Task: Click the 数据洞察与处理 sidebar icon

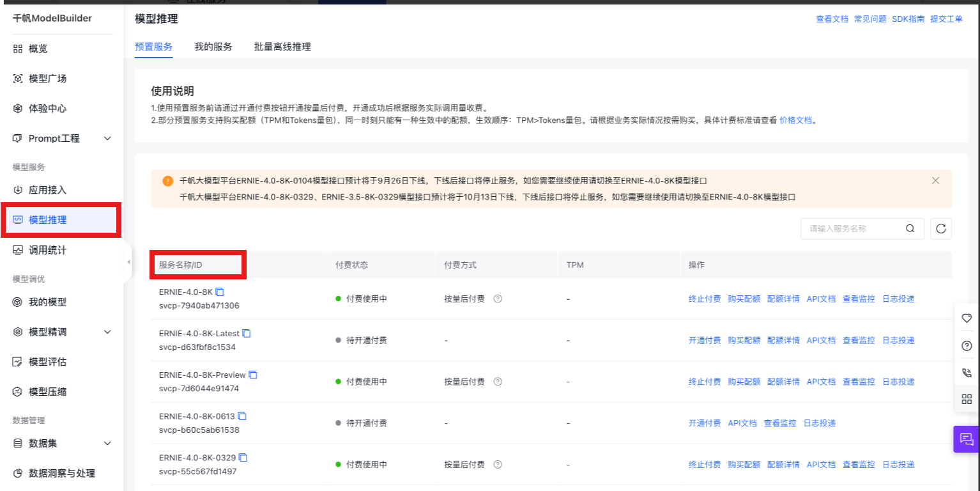Action: click(18, 473)
